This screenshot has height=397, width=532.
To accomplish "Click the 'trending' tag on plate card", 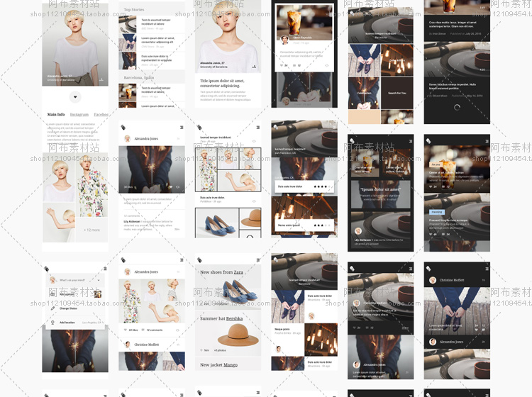I will [437, 212].
